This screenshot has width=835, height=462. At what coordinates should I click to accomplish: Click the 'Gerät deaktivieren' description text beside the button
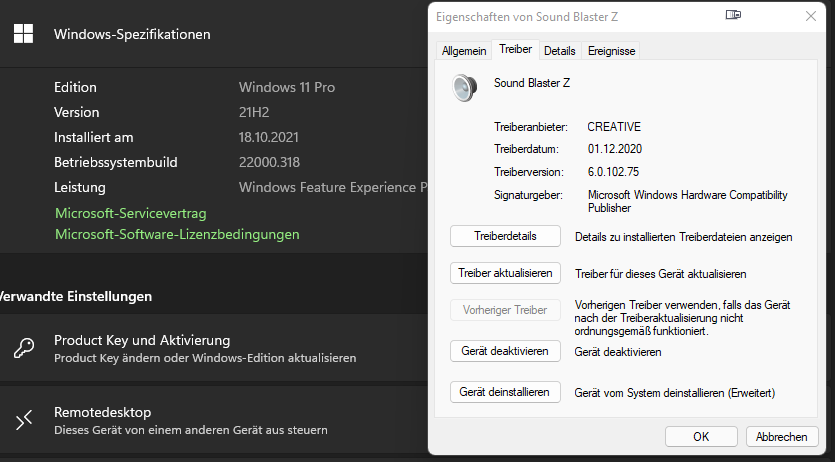click(x=618, y=352)
